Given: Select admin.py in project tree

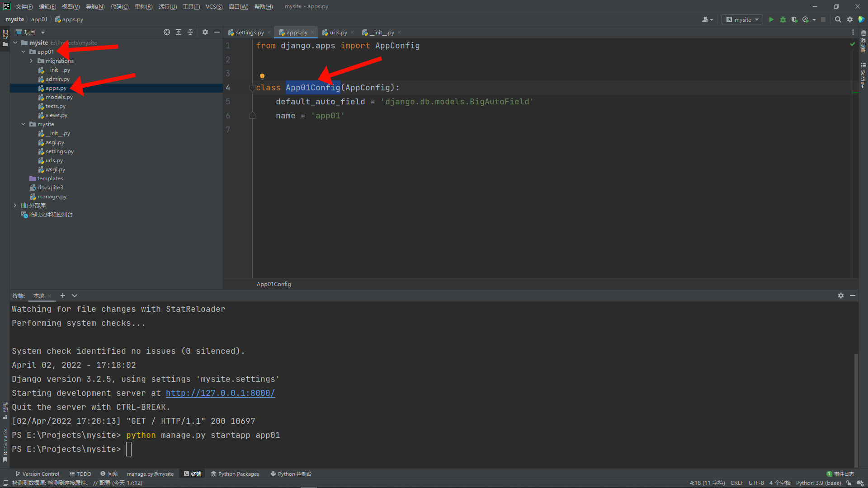Looking at the screenshot, I should 57,79.
